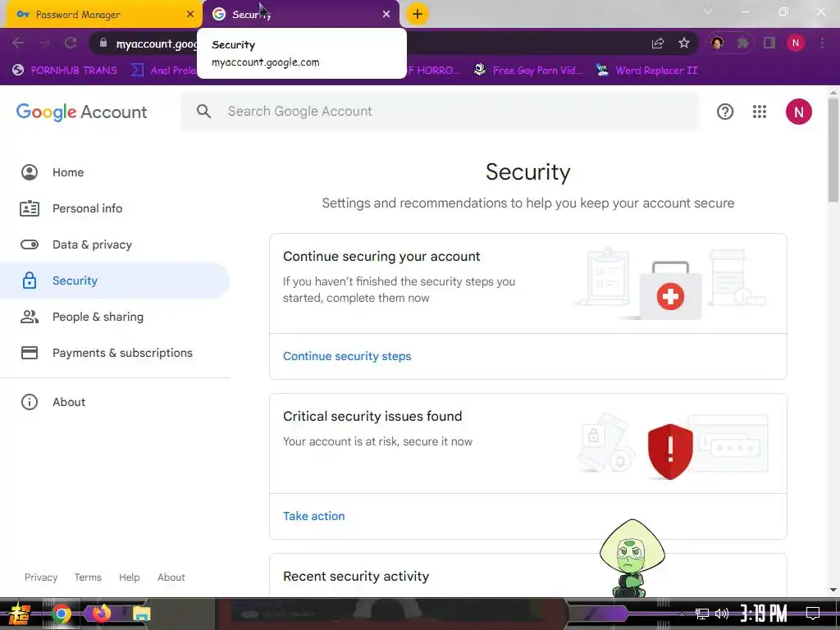The width and height of the screenshot is (840, 630).
Task: Toggle the browser side panel
Action: tap(769, 43)
